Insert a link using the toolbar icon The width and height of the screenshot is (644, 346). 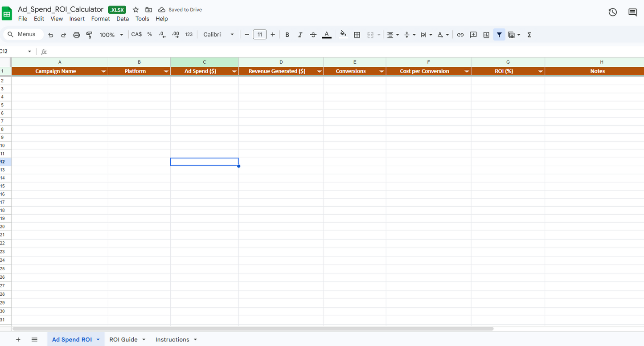(x=460, y=34)
